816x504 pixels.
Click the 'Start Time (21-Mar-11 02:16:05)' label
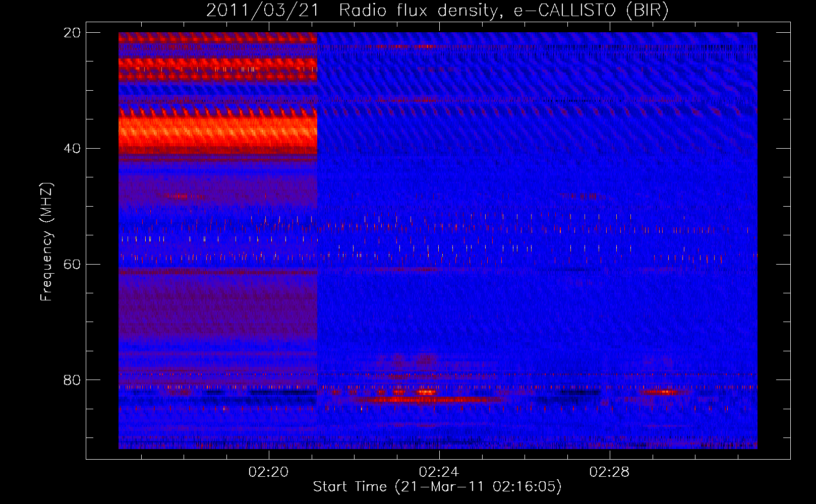point(437,487)
